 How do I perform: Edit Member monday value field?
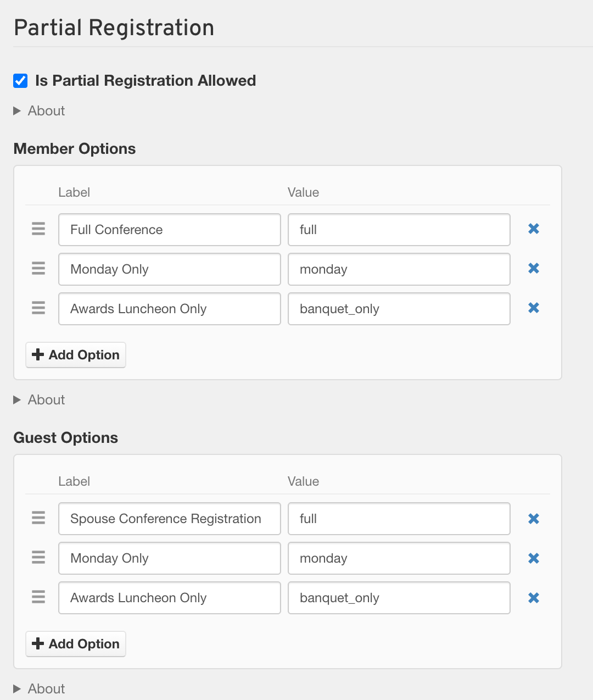point(399,269)
